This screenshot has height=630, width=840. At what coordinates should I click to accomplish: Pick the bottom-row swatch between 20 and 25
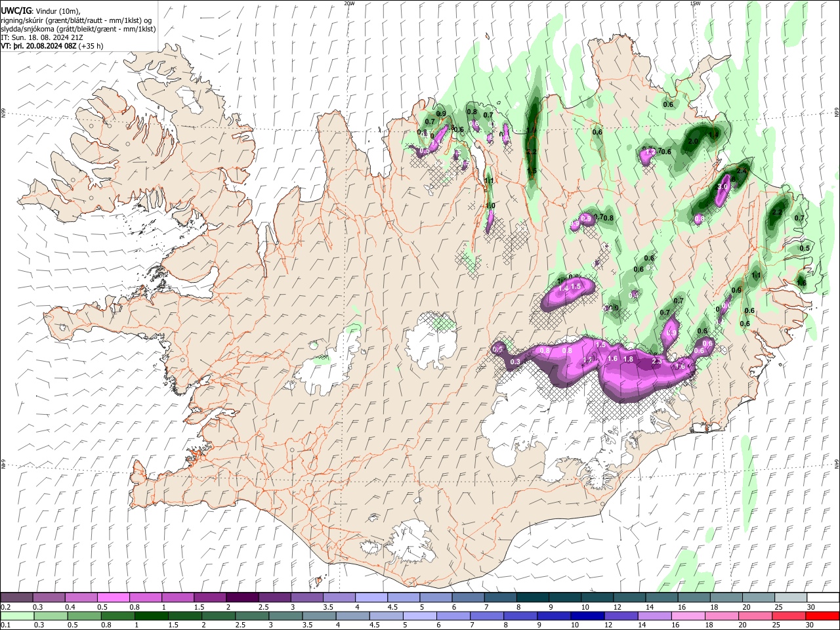(x=755, y=616)
